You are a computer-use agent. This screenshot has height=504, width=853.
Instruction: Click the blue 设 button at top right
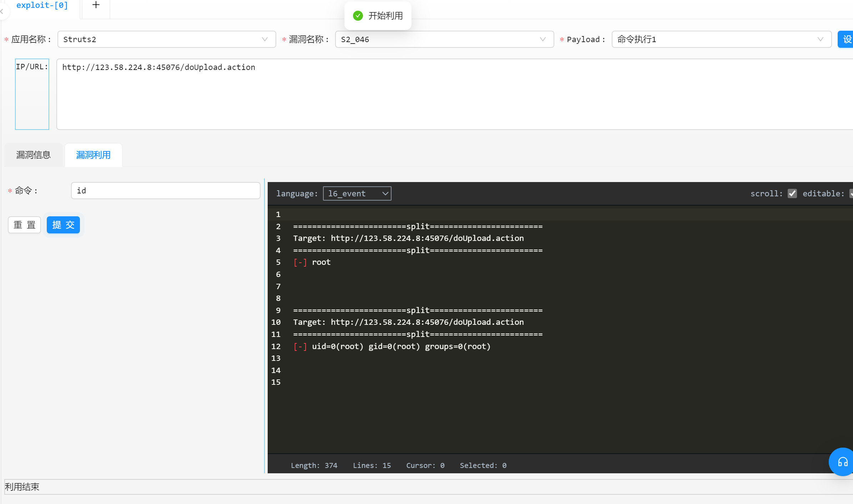[x=846, y=39]
